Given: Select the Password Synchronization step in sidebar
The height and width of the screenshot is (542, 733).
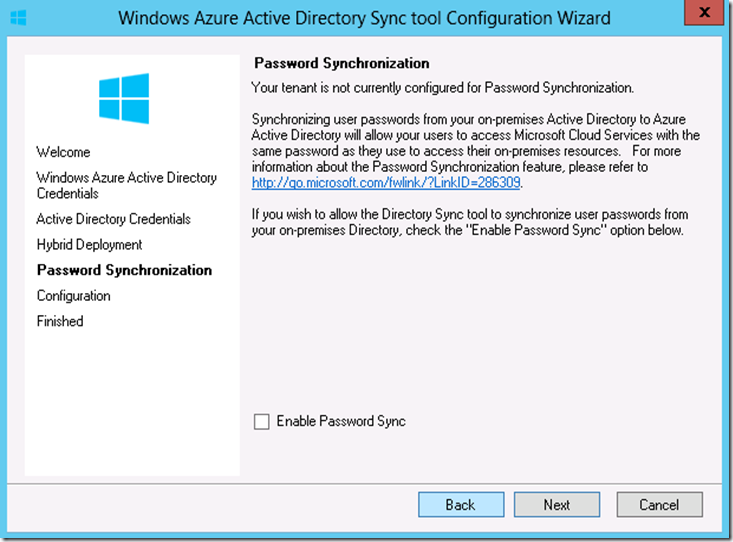Looking at the screenshot, I should pyautogui.click(x=124, y=270).
